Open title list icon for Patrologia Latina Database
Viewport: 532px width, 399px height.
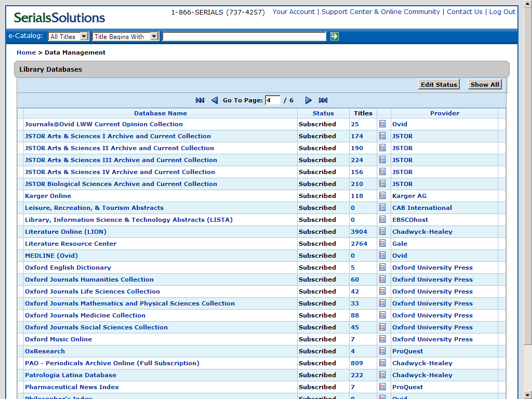(382, 375)
